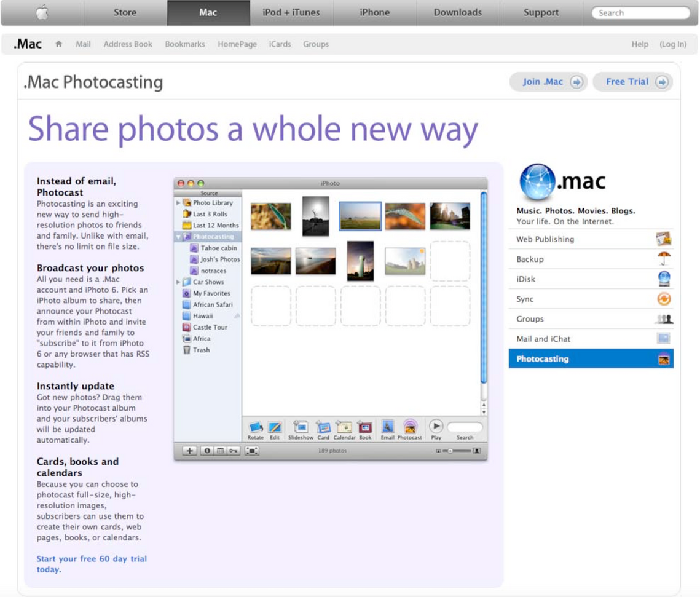Select the Castle Tour album
The height and width of the screenshot is (597, 700).
(x=205, y=327)
